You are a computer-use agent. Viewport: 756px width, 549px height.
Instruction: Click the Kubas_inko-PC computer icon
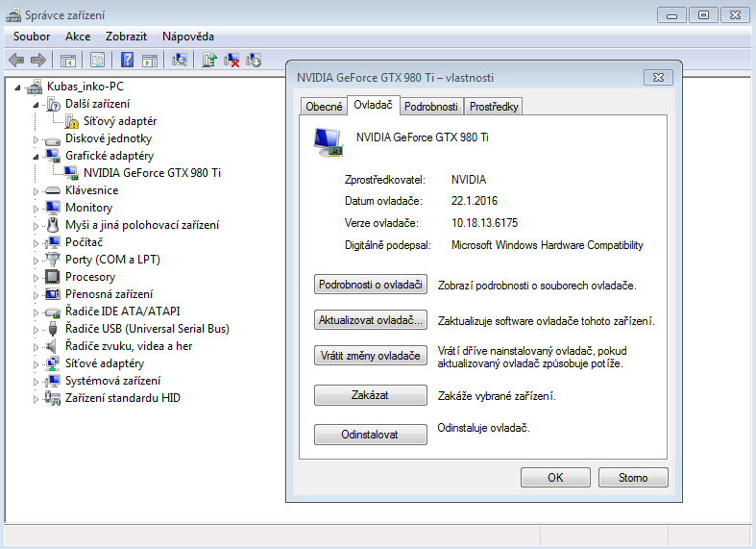[35, 87]
